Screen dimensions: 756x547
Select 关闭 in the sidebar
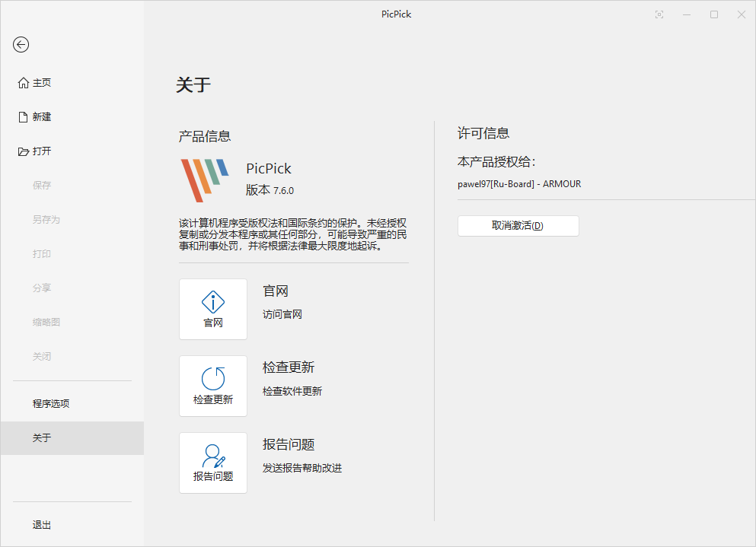(x=72, y=357)
